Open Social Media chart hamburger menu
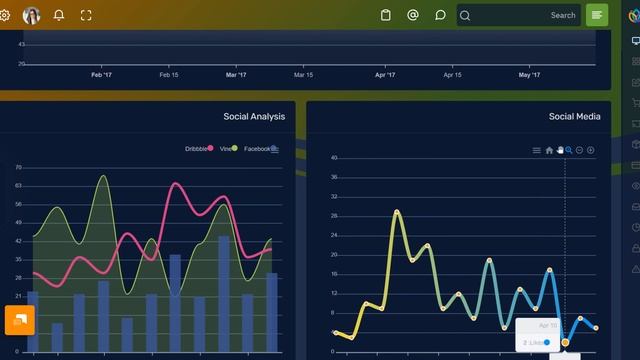Viewport: 640px width, 360px height. (x=537, y=151)
